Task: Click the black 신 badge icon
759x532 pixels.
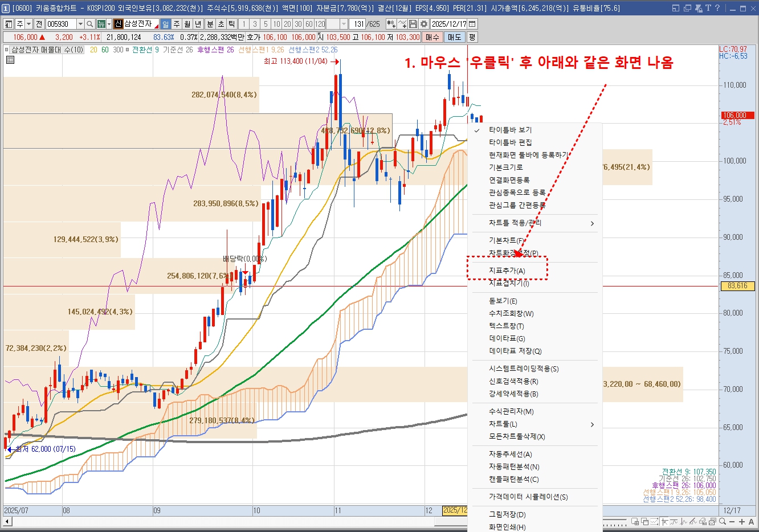Action: [119, 24]
